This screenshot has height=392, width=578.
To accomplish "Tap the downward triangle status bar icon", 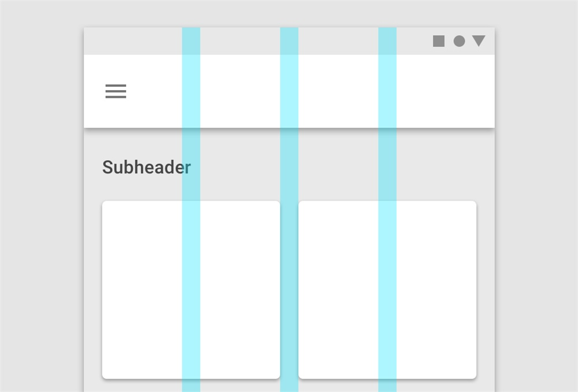I will click(x=479, y=40).
